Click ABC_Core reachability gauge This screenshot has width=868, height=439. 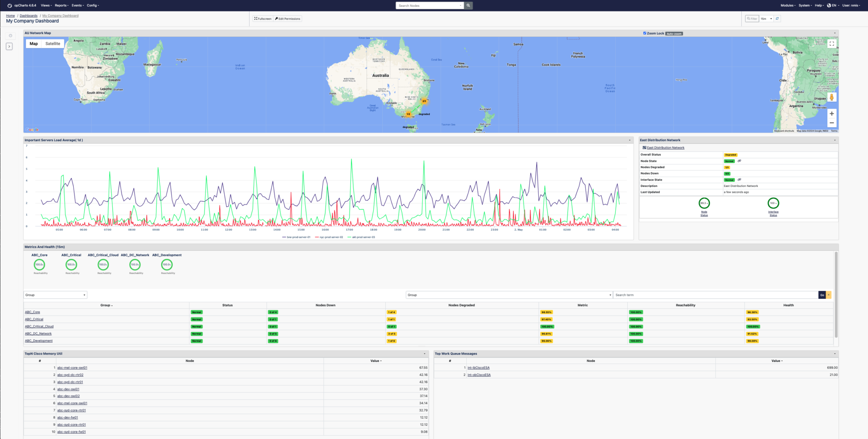pyautogui.click(x=39, y=264)
